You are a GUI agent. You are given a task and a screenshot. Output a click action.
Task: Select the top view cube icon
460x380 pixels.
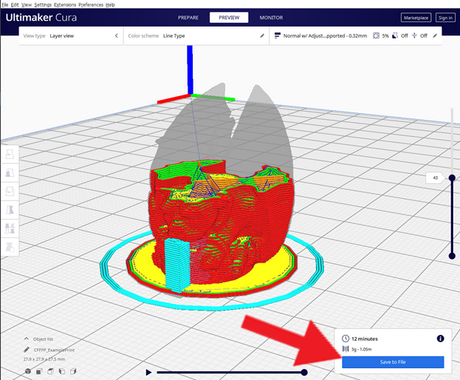pos(51,371)
